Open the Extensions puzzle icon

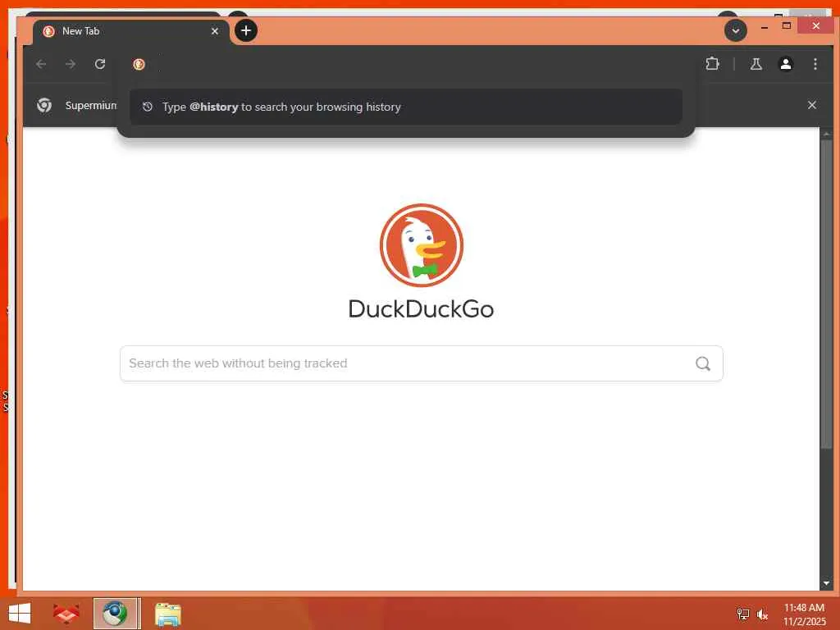(712, 64)
